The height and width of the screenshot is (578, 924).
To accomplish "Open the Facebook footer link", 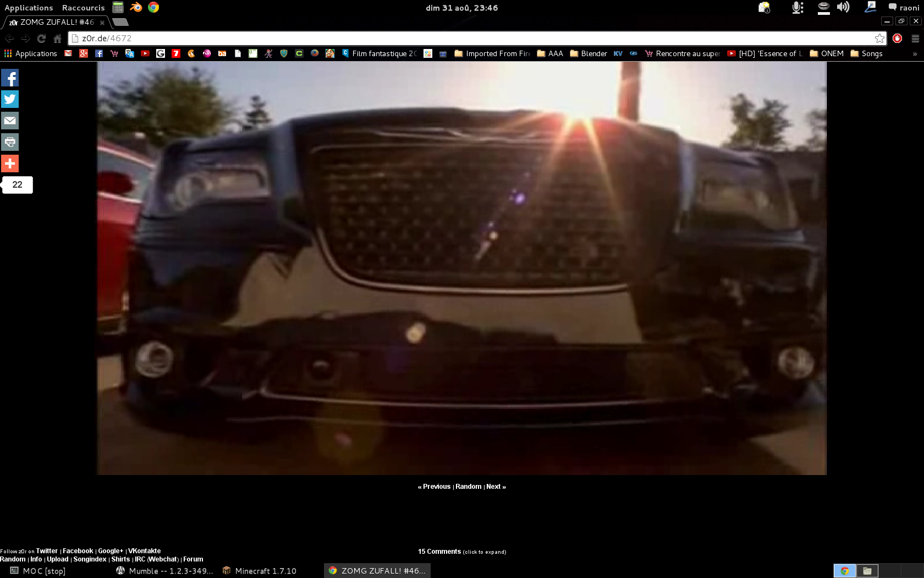I will tap(78, 551).
